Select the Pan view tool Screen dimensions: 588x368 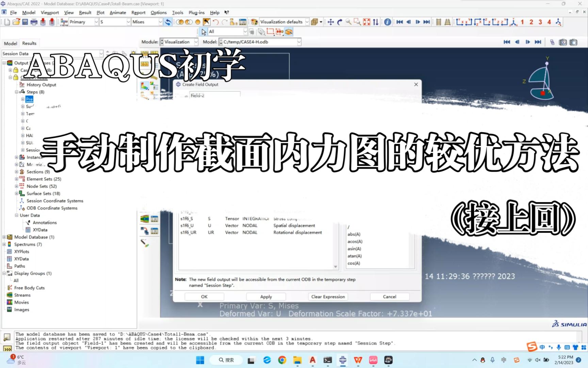point(330,22)
